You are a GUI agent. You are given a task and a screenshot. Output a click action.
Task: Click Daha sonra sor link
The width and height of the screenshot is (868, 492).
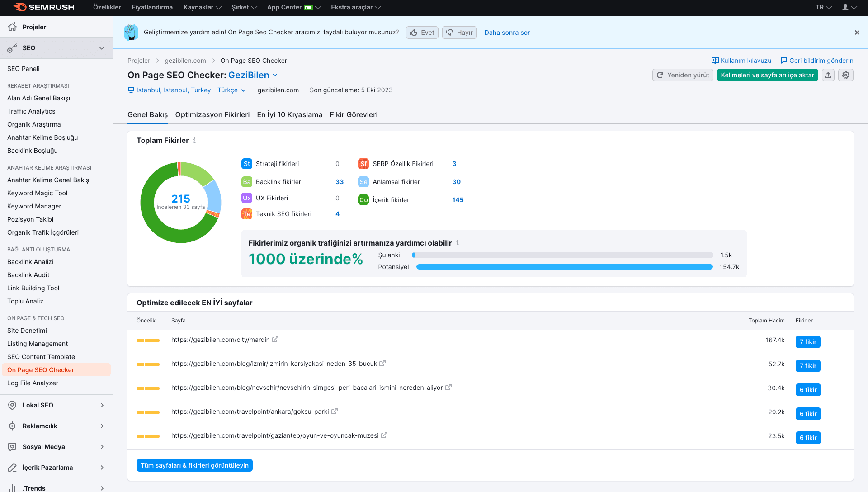pos(507,33)
